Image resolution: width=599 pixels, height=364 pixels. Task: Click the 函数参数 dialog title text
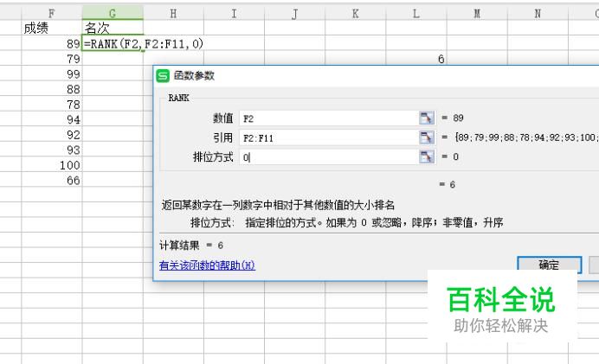194,75
